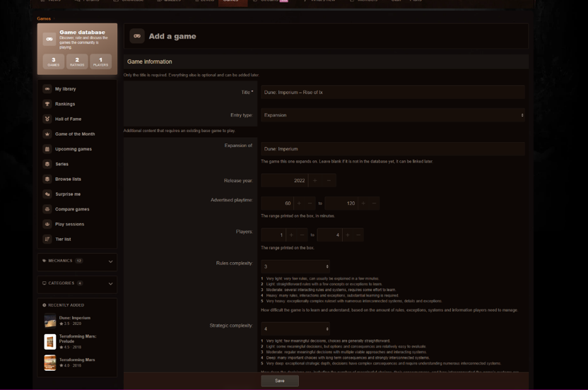Increase the maximum Players count
Viewport: 588px width, 390px height.
pos(348,235)
